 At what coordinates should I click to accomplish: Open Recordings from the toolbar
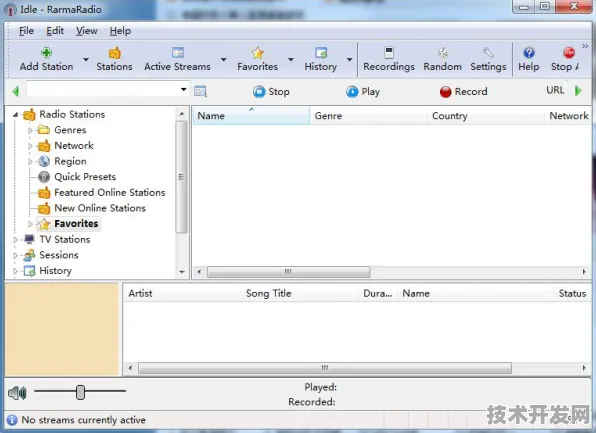(388, 59)
